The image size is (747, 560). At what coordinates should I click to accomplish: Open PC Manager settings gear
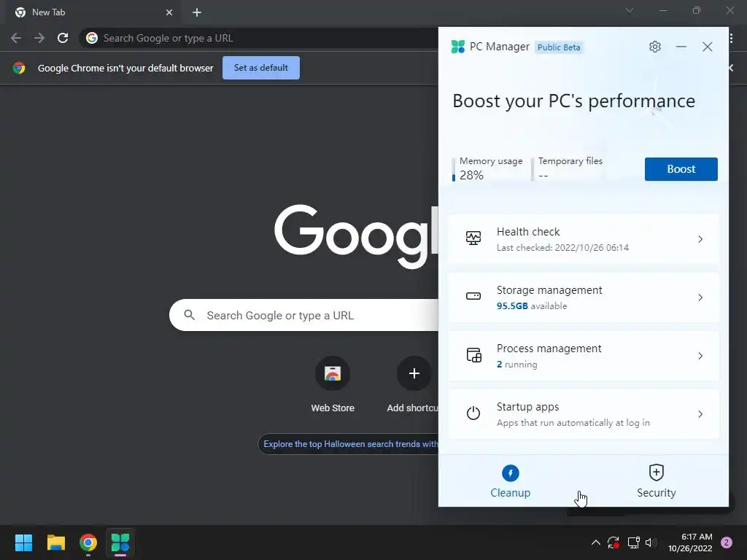tap(654, 47)
